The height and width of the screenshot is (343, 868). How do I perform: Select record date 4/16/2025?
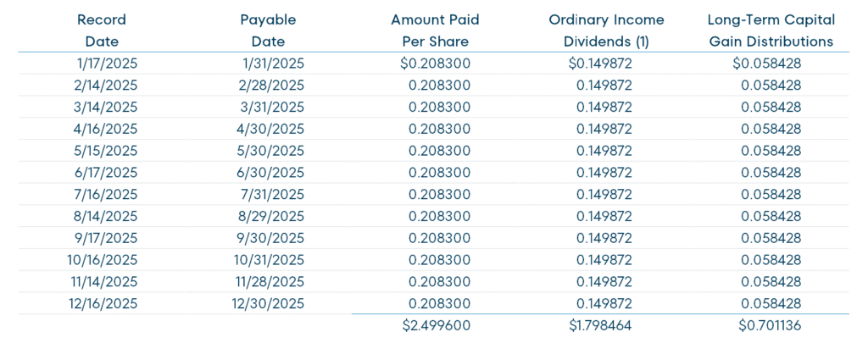(x=105, y=129)
